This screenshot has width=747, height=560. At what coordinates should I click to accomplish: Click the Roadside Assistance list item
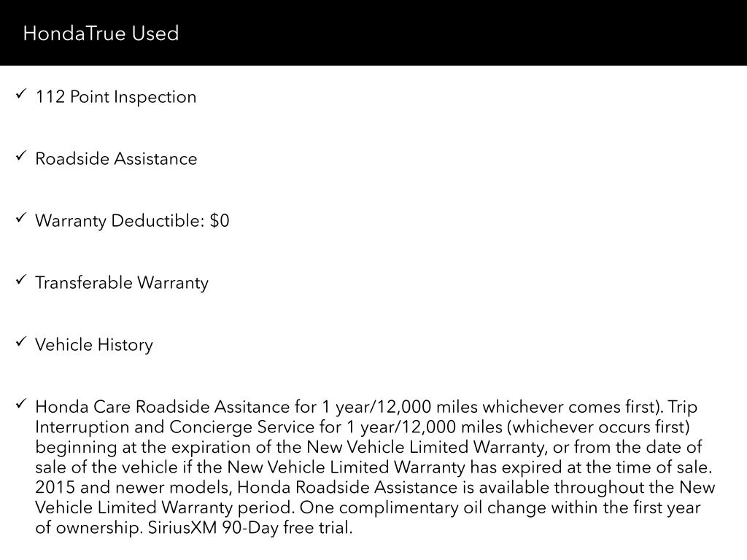(116, 159)
